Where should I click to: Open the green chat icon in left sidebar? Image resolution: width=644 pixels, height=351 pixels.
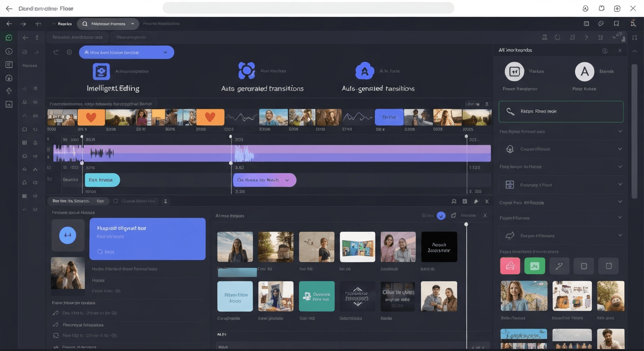tap(8, 37)
